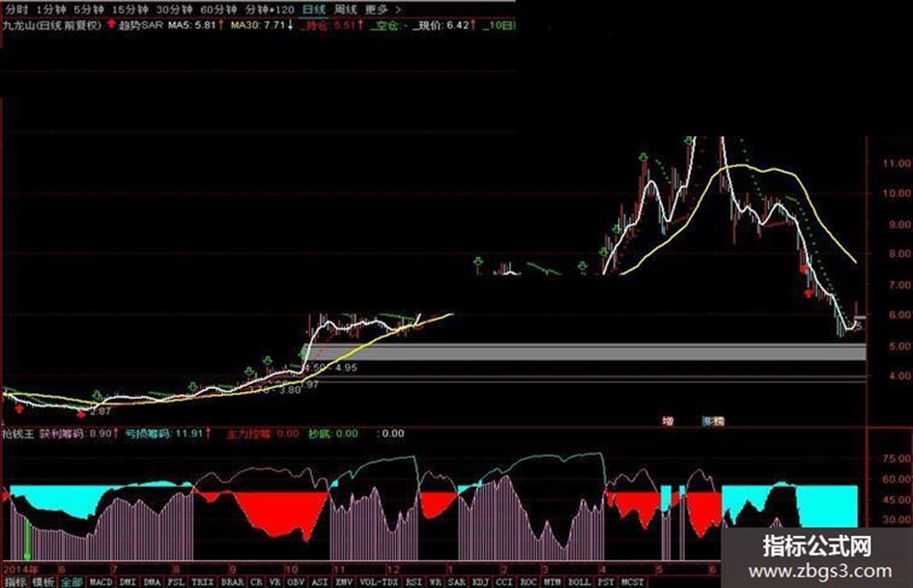Viewport: 913px width, 588px height.
Task: Apply the EMV indicator
Action: pyautogui.click(x=344, y=581)
